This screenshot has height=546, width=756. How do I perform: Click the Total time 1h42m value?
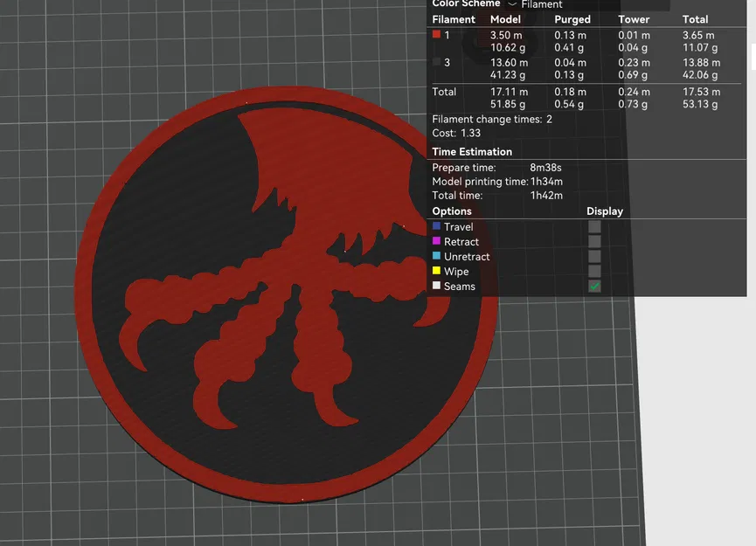tap(546, 196)
